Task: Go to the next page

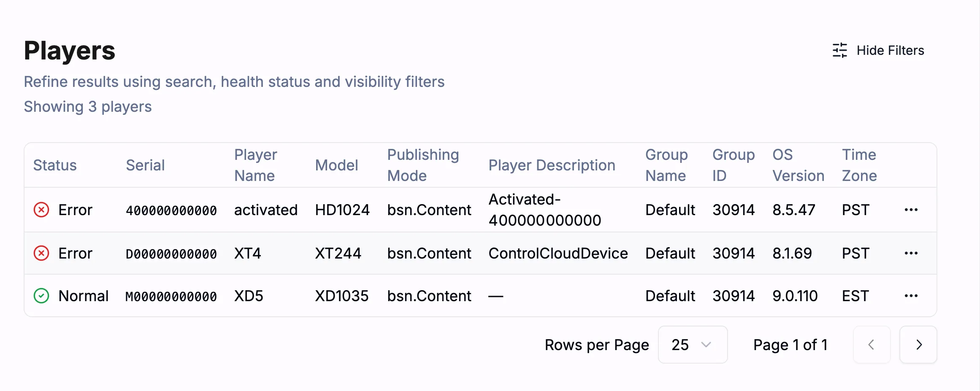Action: [x=918, y=345]
